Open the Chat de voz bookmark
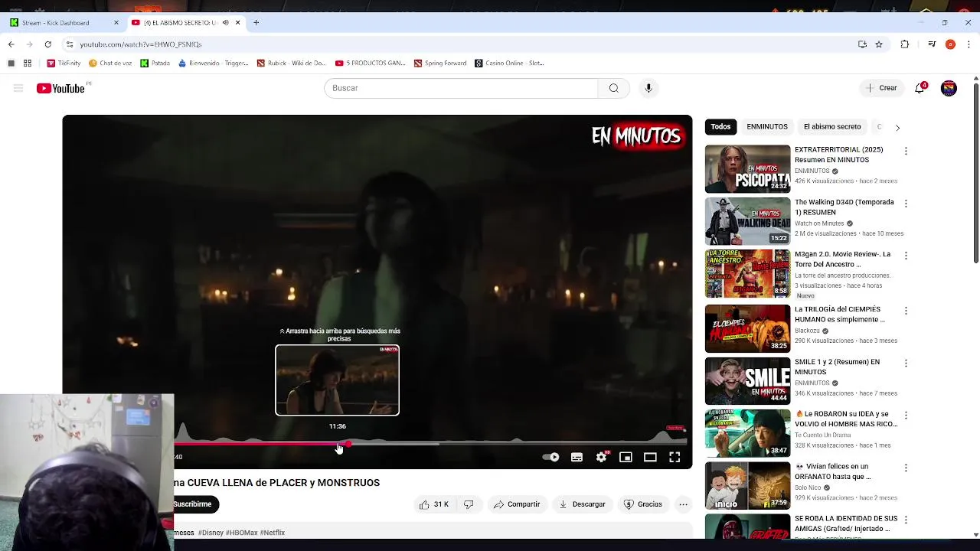This screenshot has height=551, width=980. tap(110, 64)
